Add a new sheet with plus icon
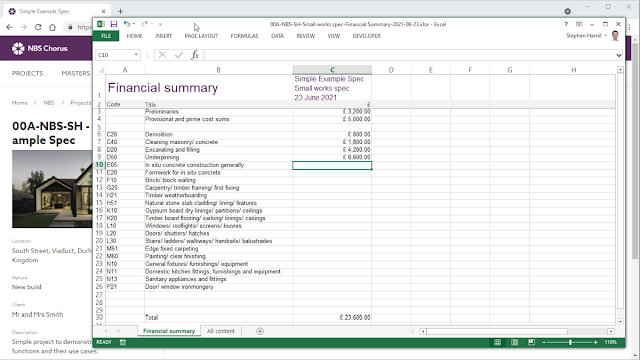The width and height of the screenshot is (640, 360). [260, 331]
